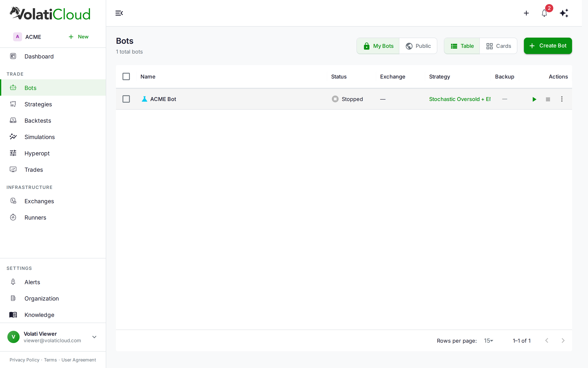Open the User Agreement link
This screenshot has width=588, height=368.
(x=79, y=360)
